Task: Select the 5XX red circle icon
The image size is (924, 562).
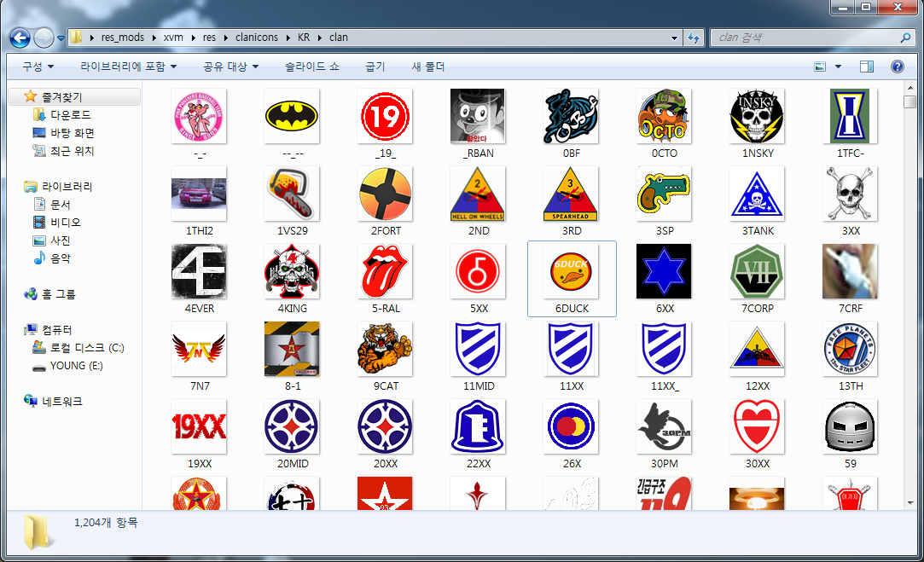Action: point(478,271)
